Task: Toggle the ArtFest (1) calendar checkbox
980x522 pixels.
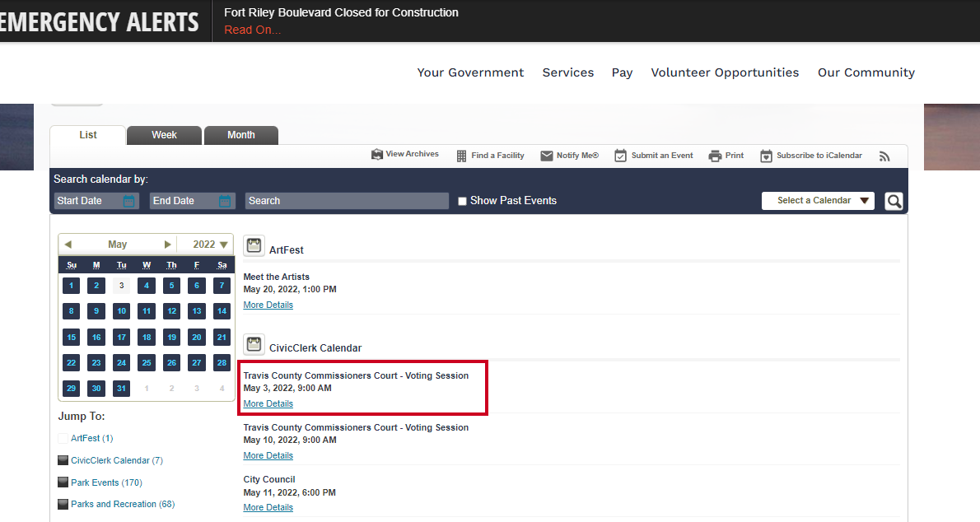Action: (63, 439)
